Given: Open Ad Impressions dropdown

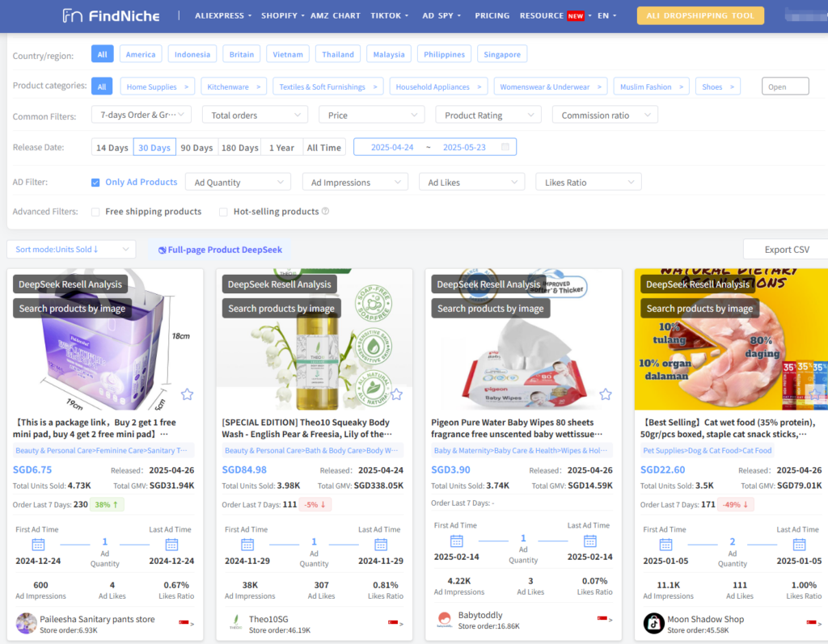Looking at the screenshot, I should pyautogui.click(x=356, y=182).
